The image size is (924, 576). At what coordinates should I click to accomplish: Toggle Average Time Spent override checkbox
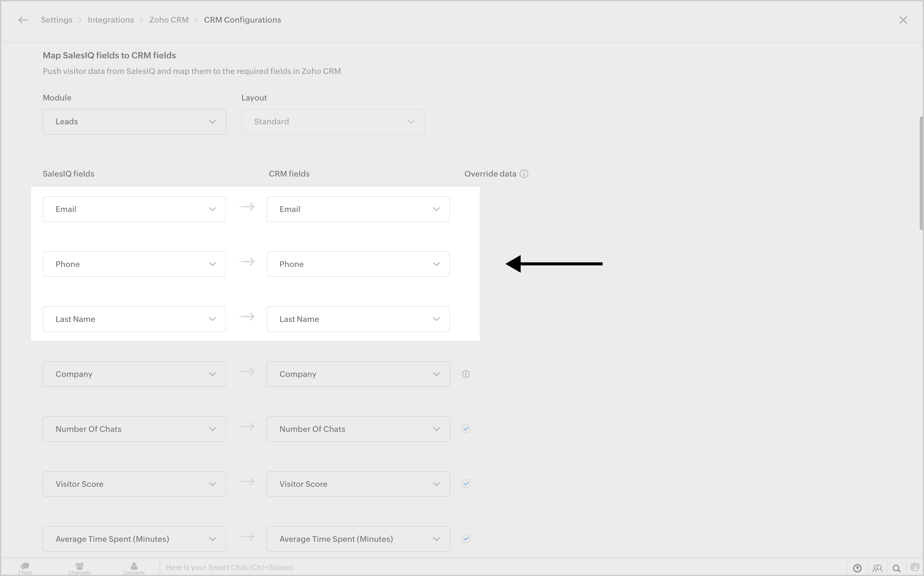[466, 539]
